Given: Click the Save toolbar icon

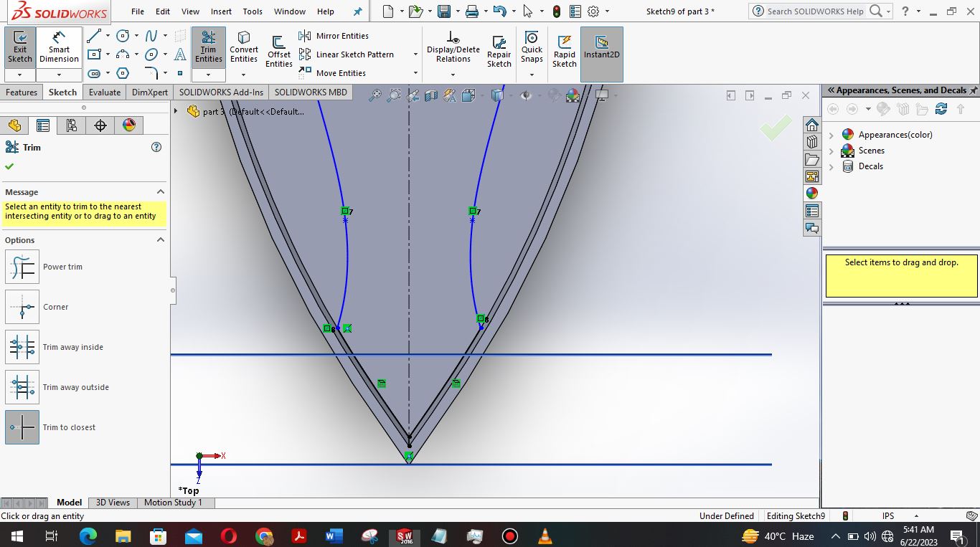Looking at the screenshot, I should (x=444, y=11).
